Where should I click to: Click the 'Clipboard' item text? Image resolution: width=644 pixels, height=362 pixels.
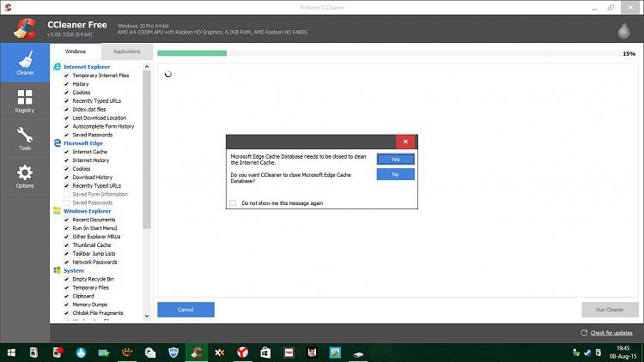pos(83,296)
